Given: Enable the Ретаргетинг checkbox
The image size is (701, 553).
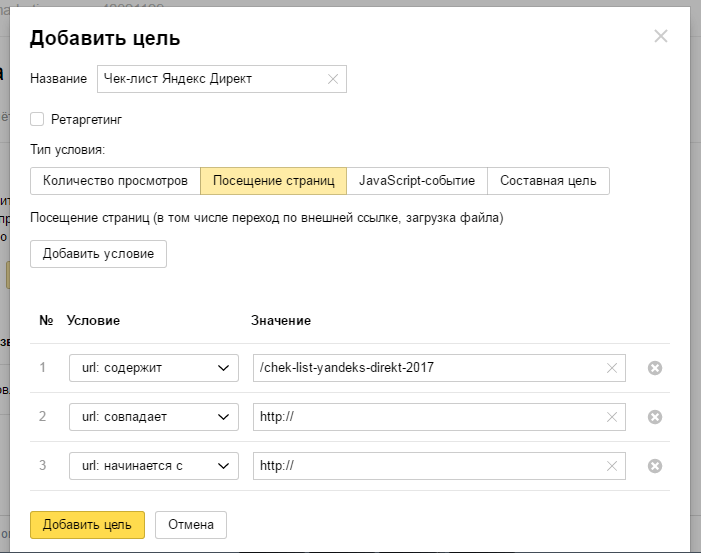Looking at the screenshot, I should (37, 119).
